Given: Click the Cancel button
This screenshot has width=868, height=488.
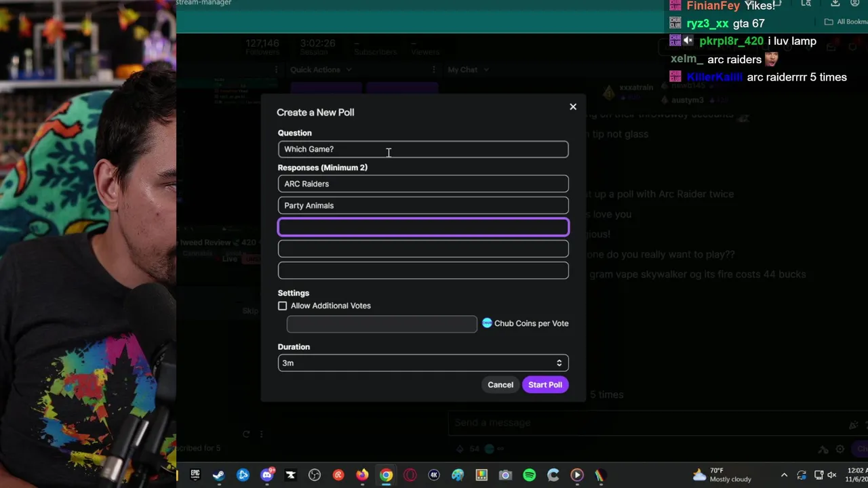Looking at the screenshot, I should click(x=500, y=384).
